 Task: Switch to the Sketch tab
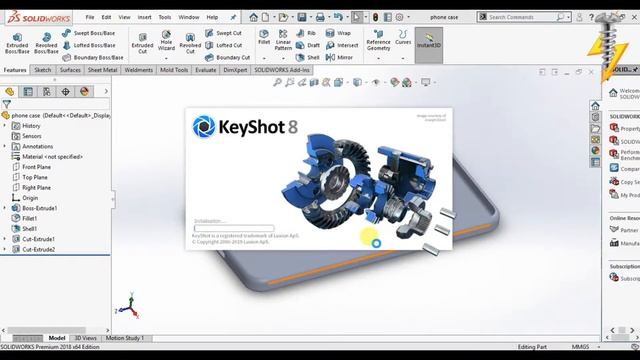point(42,70)
